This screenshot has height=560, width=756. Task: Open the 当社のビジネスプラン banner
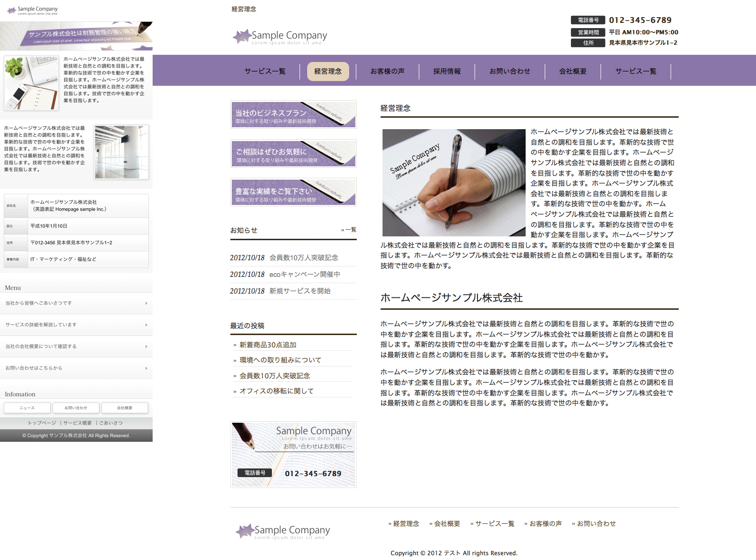pos(293,114)
